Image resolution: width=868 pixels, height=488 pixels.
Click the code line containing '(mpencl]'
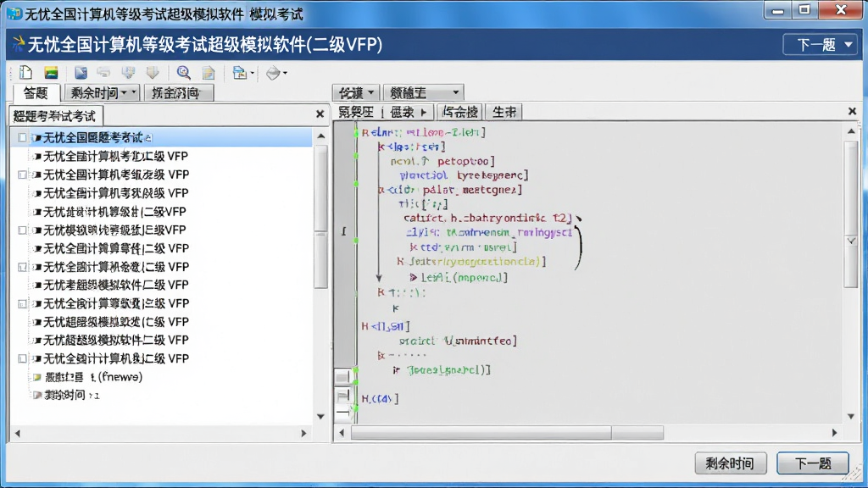(459, 277)
